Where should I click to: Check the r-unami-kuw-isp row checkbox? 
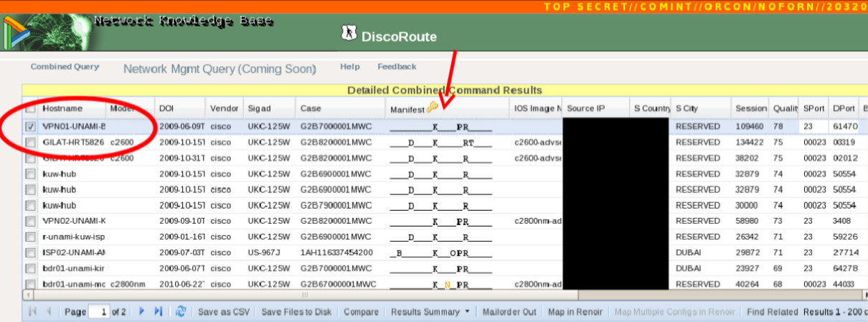tap(30, 237)
